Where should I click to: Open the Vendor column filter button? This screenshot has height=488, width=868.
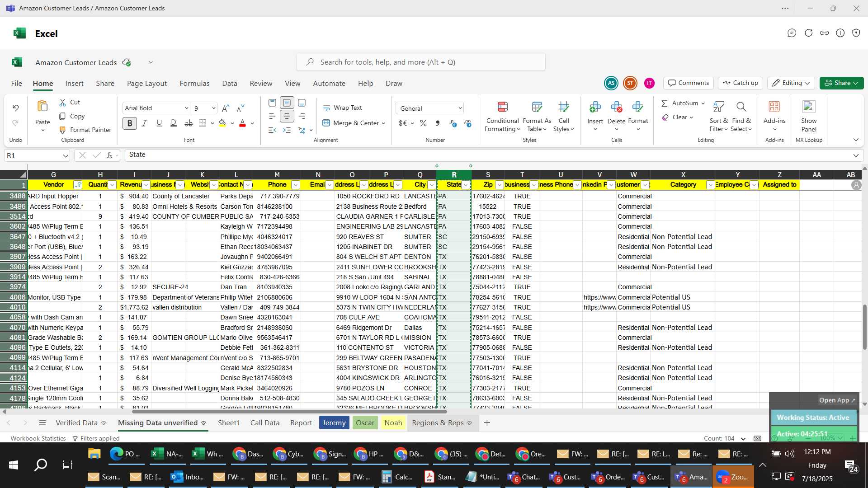78,185
